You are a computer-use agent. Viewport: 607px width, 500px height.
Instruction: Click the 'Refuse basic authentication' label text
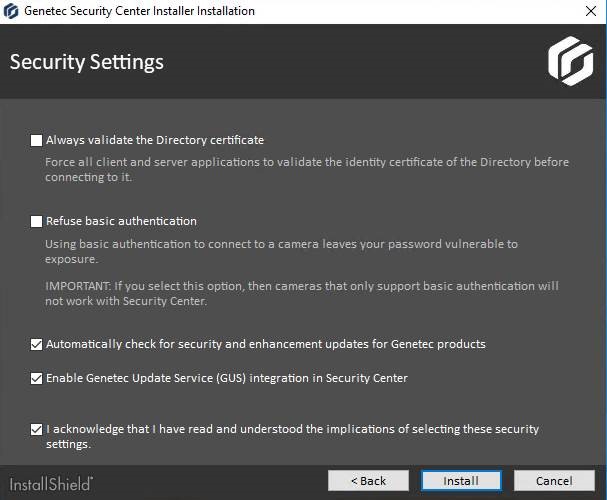tap(121, 221)
